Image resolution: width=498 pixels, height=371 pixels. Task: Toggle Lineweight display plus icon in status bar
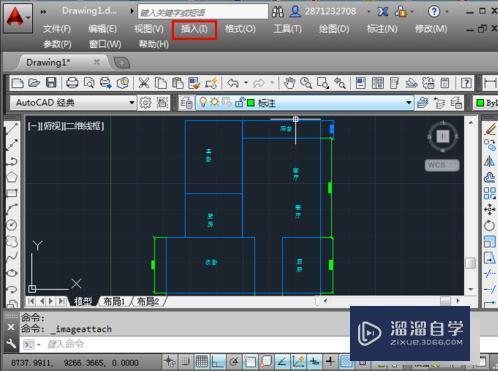pyautogui.click(x=330, y=361)
